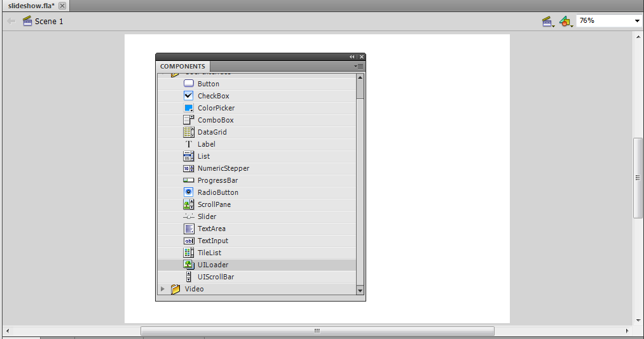Open the Edit Symbols dropdown icon
Image resolution: width=644 pixels, height=339 pixels.
tap(566, 22)
